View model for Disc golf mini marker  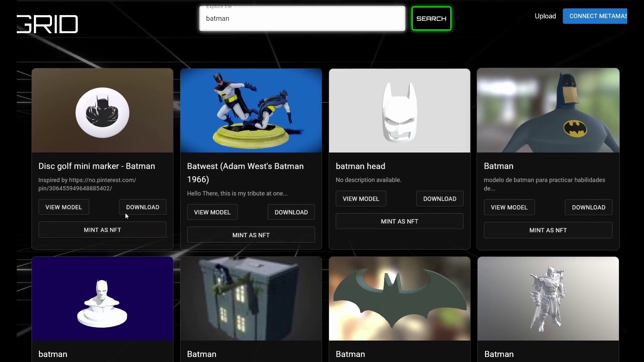(x=64, y=207)
